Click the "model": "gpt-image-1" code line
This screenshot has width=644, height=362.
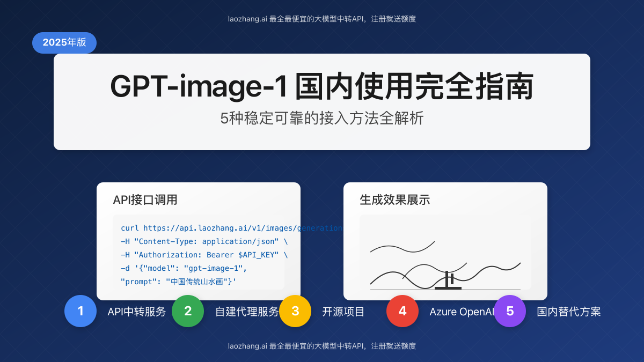tap(184, 268)
